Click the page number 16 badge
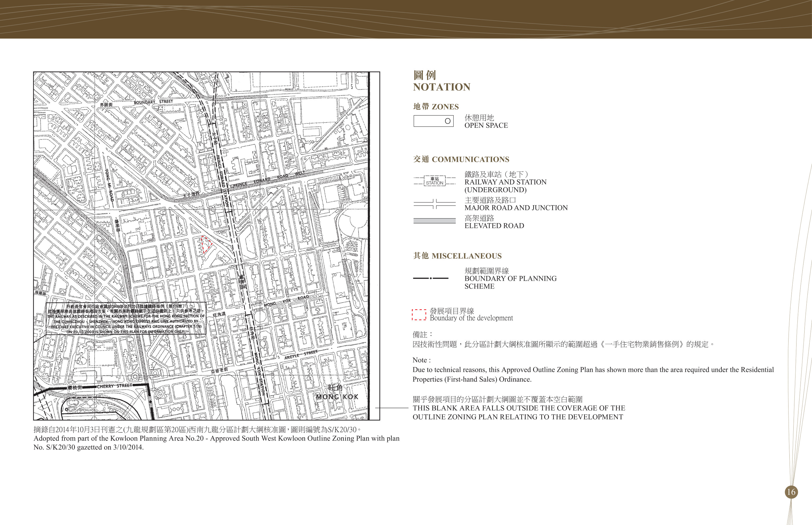812x525 pixels. [x=791, y=492]
